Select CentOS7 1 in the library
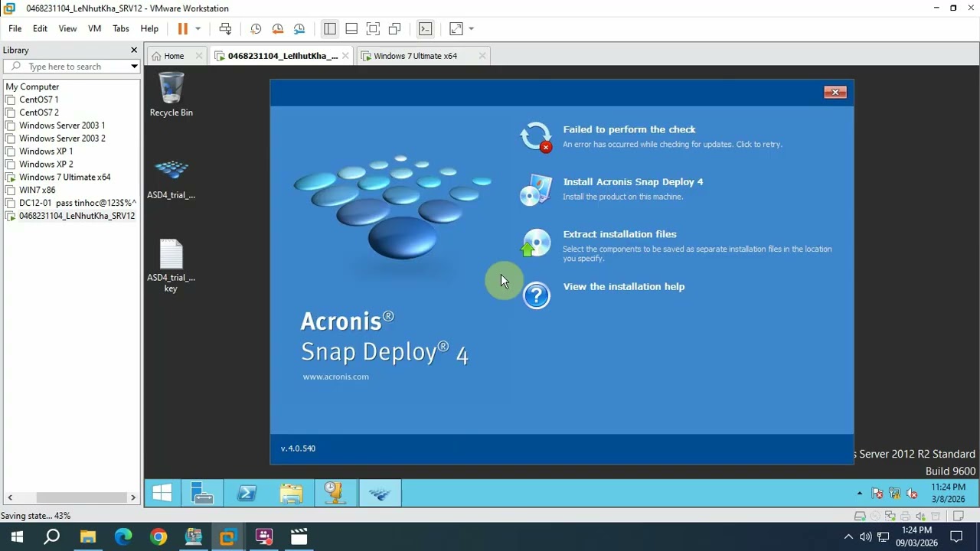The height and width of the screenshot is (551, 980). [x=39, y=99]
